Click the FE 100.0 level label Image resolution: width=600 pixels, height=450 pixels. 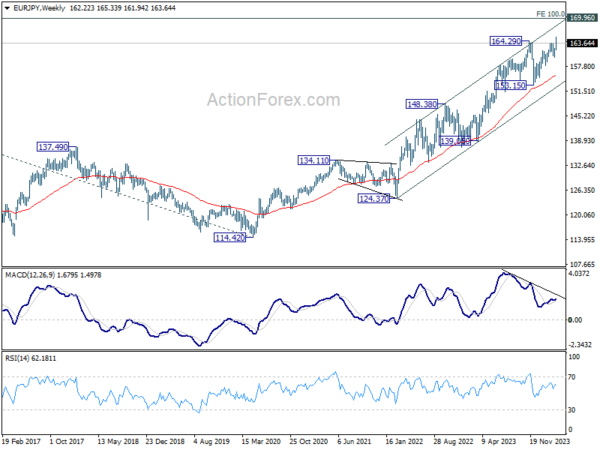tap(550, 14)
